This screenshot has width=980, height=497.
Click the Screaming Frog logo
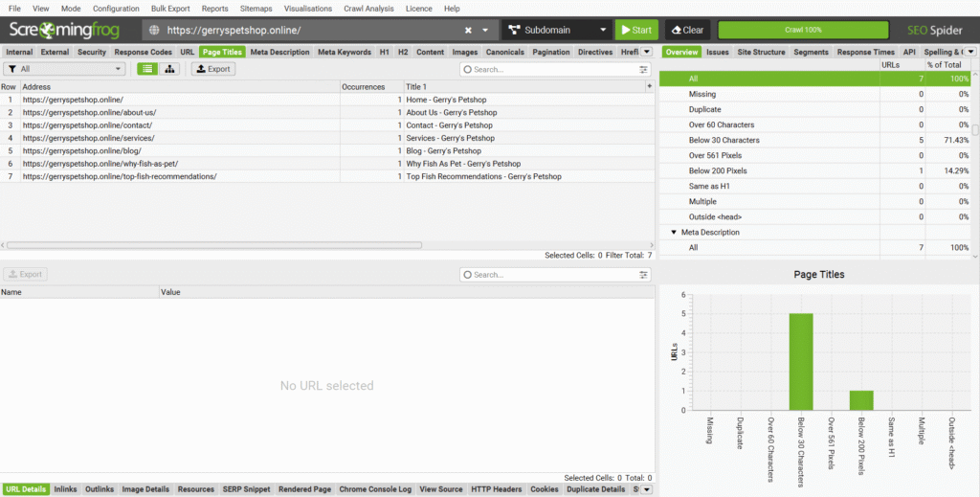(66, 30)
